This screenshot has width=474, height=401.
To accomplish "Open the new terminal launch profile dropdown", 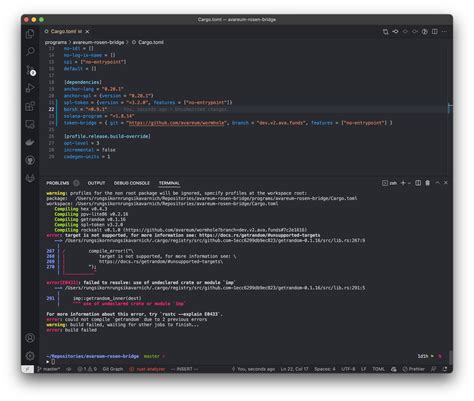I will (409, 183).
